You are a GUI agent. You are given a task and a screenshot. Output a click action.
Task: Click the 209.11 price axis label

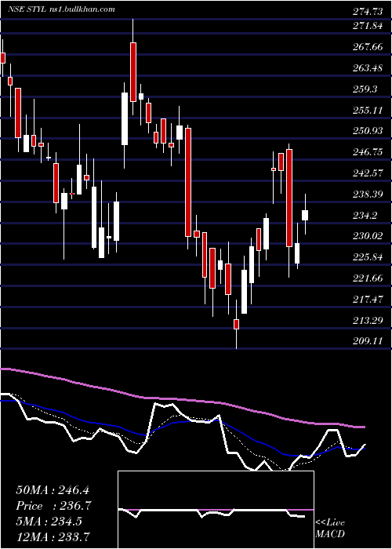point(368,341)
